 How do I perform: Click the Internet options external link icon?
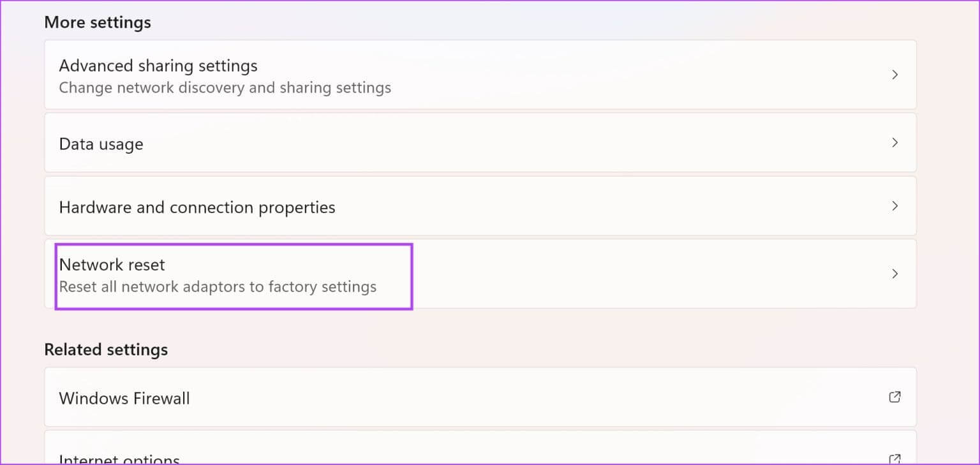pyautogui.click(x=895, y=459)
